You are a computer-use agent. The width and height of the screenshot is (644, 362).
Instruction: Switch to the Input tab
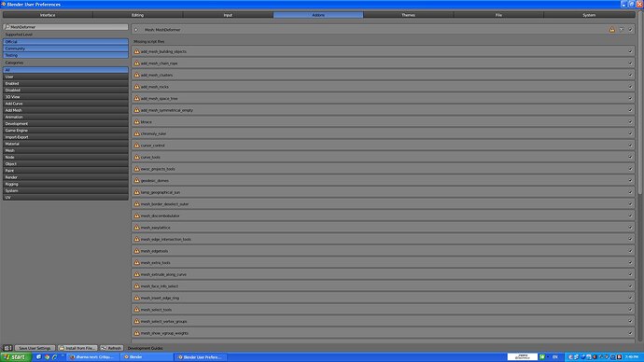click(x=228, y=15)
